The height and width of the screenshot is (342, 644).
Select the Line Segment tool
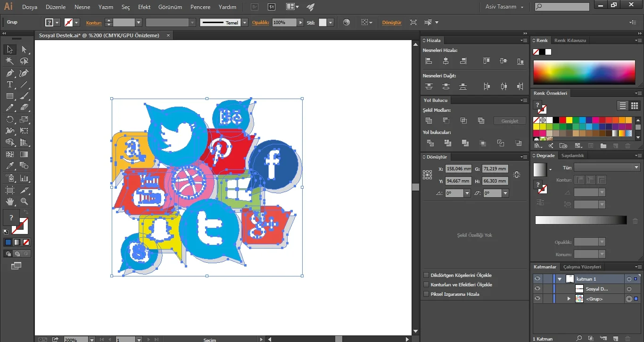point(24,84)
